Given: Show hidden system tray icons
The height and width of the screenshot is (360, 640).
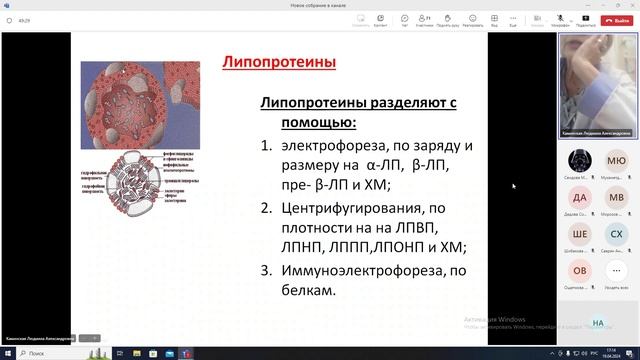Looking at the screenshot, I should tap(552, 353).
